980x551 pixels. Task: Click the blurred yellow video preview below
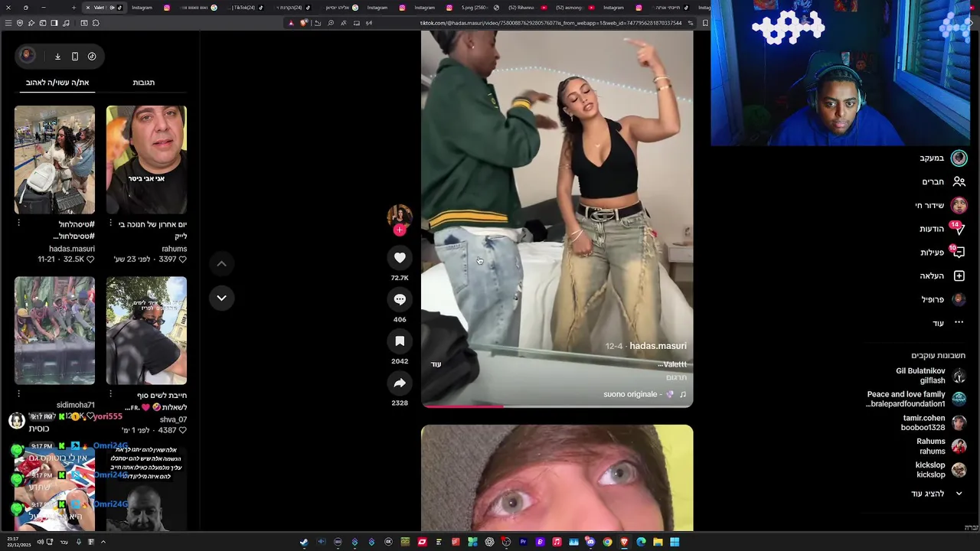557,478
